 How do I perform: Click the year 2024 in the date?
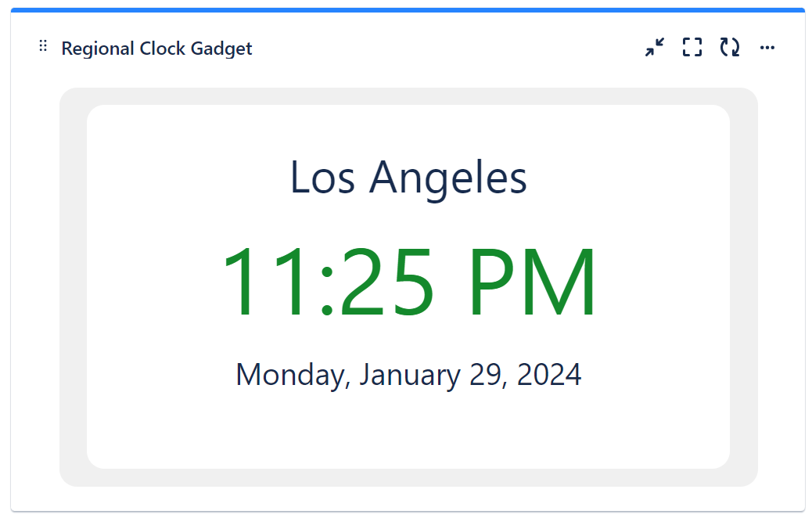tap(549, 375)
